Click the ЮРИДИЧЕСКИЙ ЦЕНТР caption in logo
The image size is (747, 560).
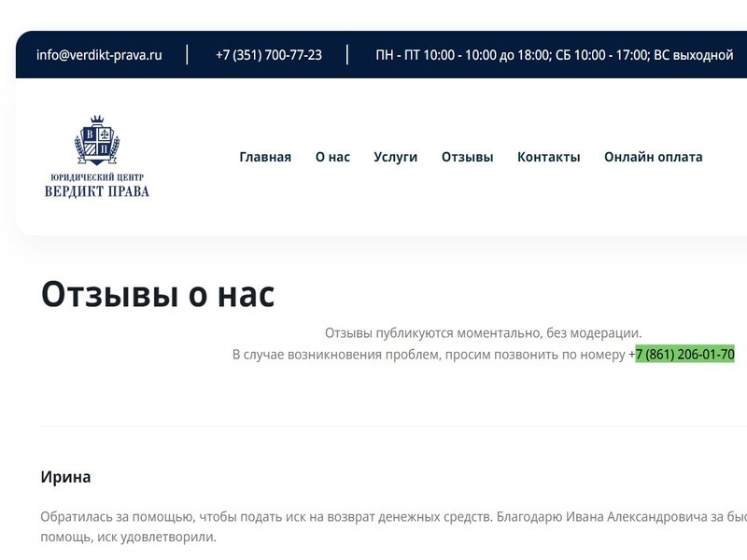click(x=97, y=176)
